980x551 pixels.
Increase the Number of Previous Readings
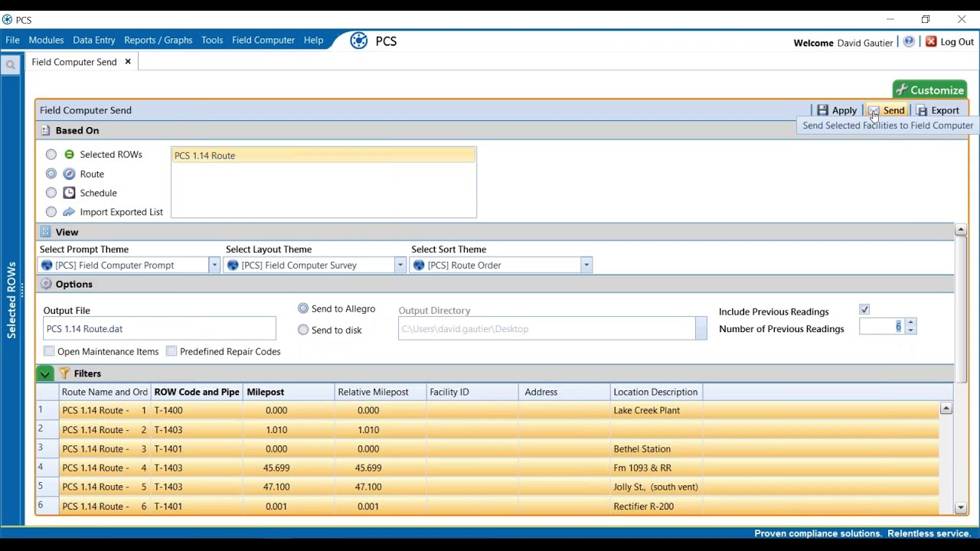click(x=910, y=324)
